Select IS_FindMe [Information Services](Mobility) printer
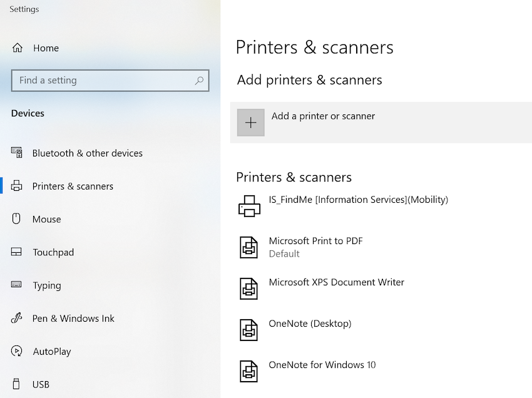 [358, 200]
